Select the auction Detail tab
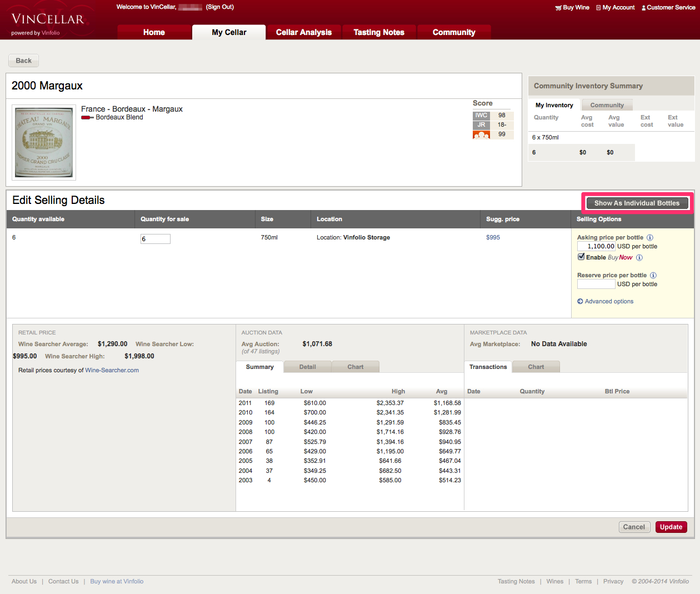Viewport: 700px width, 594px height. point(307,367)
